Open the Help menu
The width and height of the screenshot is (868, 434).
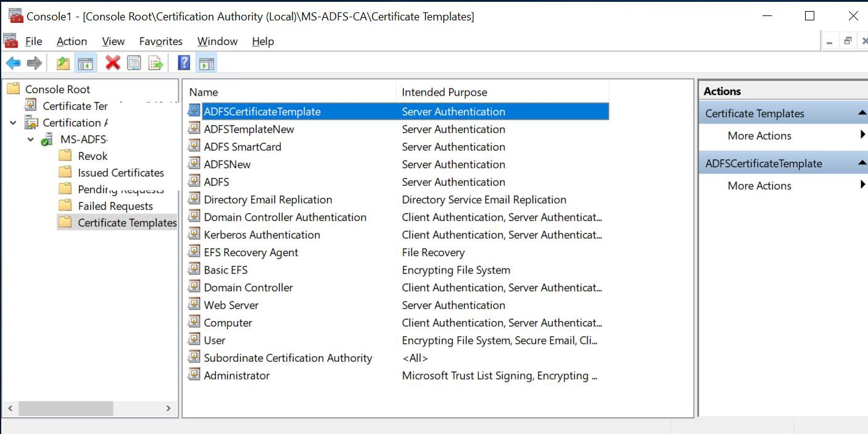click(263, 41)
